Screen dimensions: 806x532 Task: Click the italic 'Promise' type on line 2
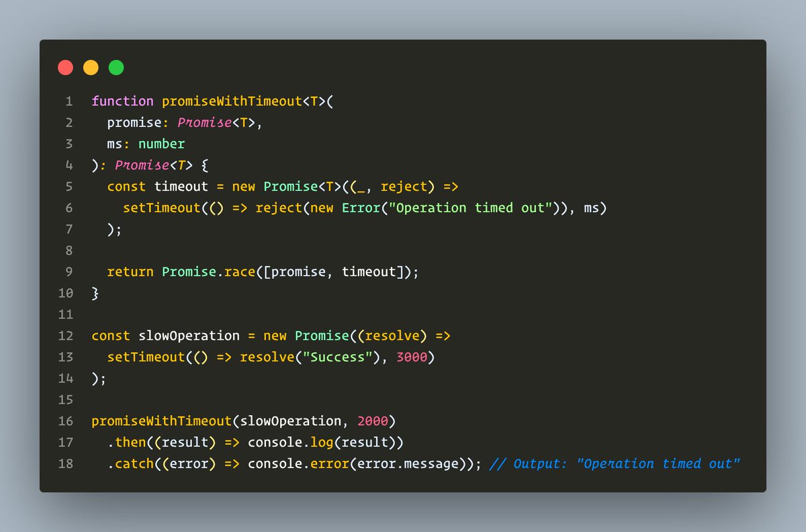(205, 123)
